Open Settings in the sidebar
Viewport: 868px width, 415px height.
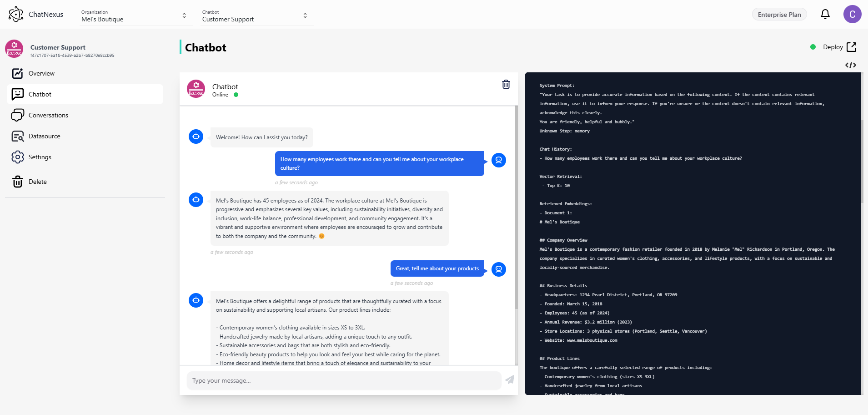(85, 157)
